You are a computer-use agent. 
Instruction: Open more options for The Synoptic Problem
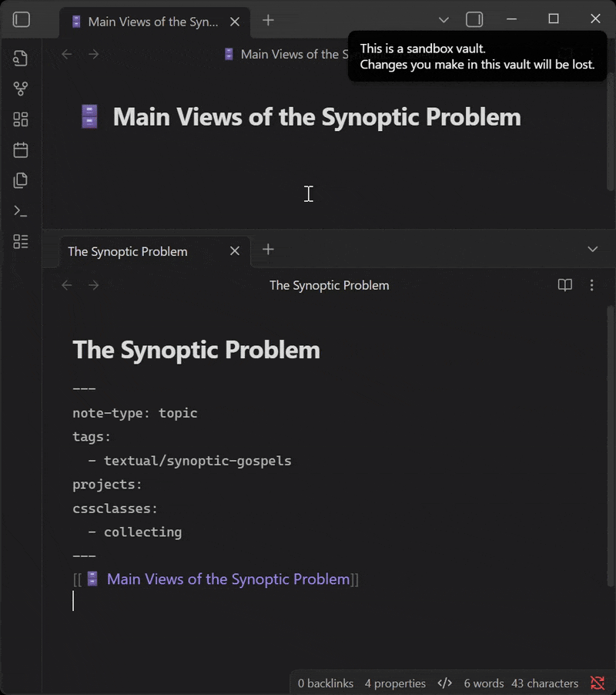tap(591, 285)
